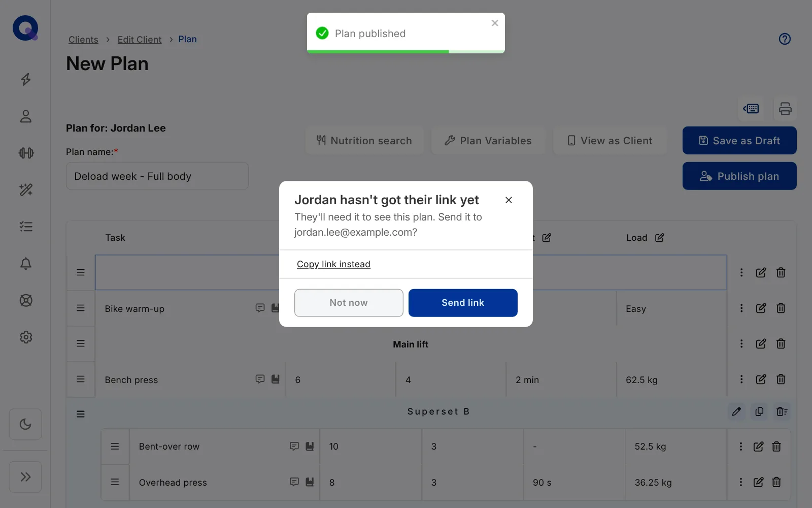Rename Superset B with pencil icon

pyautogui.click(x=736, y=411)
